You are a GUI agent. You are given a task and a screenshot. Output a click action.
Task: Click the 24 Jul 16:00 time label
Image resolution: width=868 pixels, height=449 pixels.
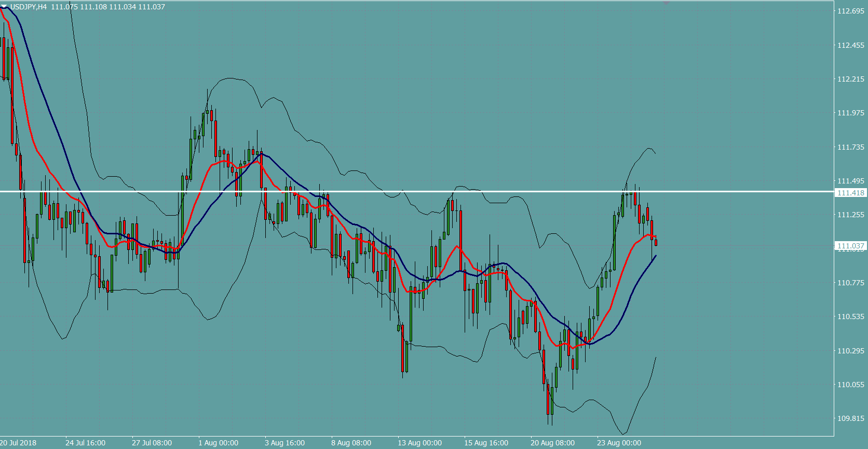pyautogui.click(x=85, y=443)
